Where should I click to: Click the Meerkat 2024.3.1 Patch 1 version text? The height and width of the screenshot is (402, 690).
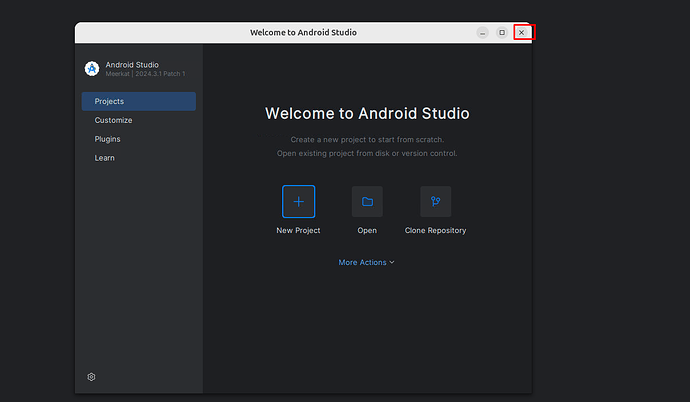[x=145, y=74]
